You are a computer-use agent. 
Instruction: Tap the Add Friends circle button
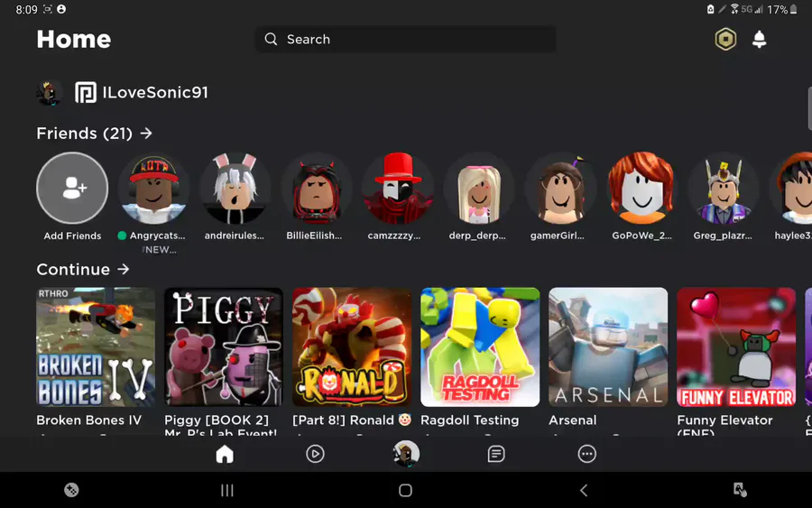tap(72, 188)
